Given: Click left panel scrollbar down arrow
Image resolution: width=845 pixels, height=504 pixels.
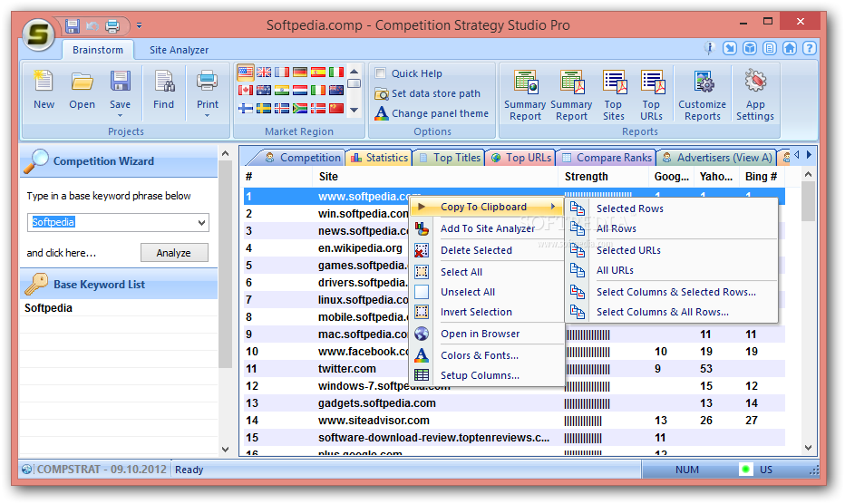Looking at the screenshot, I should pos(225,449).
